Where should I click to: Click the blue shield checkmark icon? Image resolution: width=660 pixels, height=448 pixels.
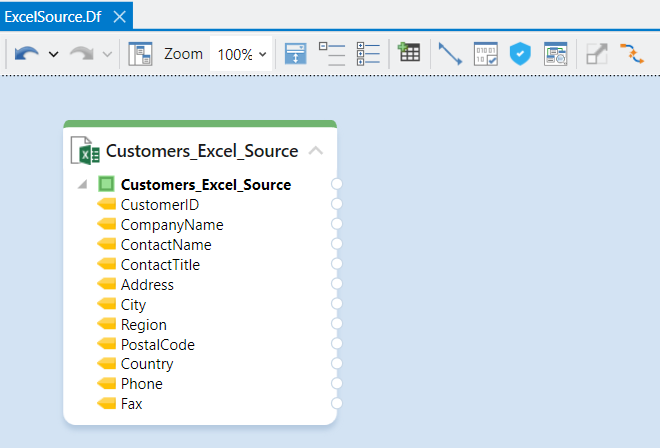[520, 54]
